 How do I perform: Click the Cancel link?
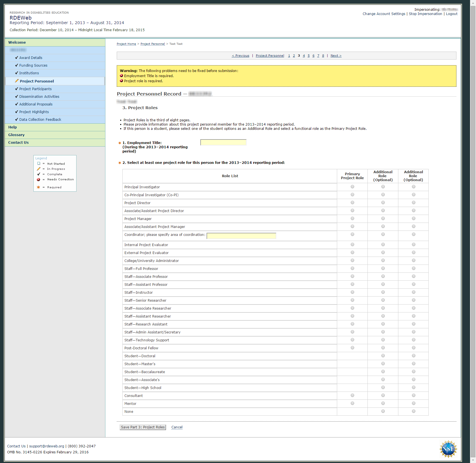pos(177,427)
